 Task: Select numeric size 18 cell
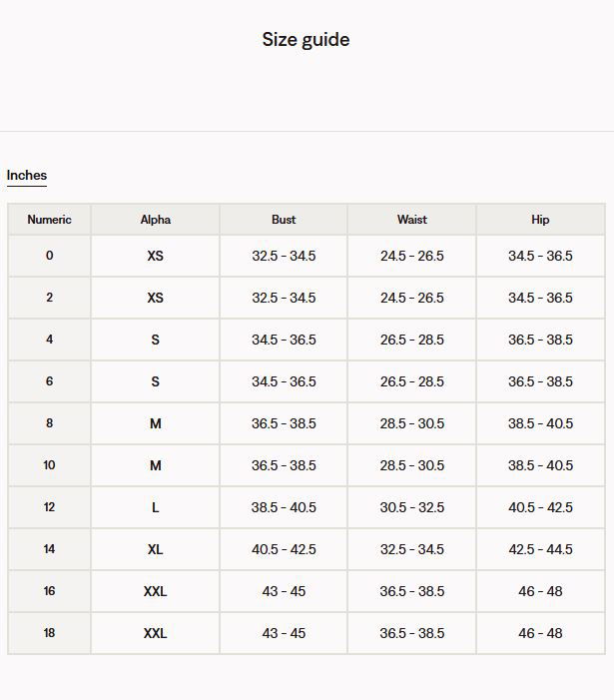coord(49,633)
